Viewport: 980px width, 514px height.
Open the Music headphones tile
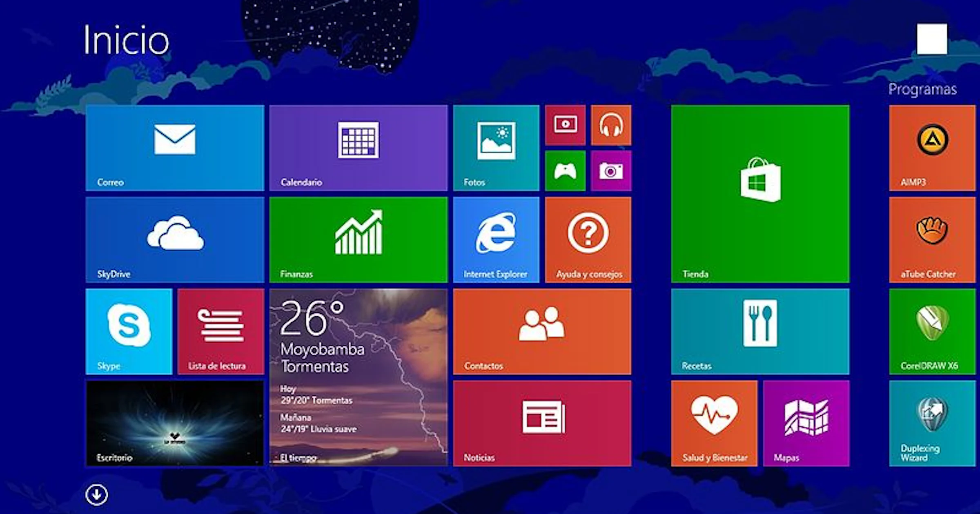611,125
